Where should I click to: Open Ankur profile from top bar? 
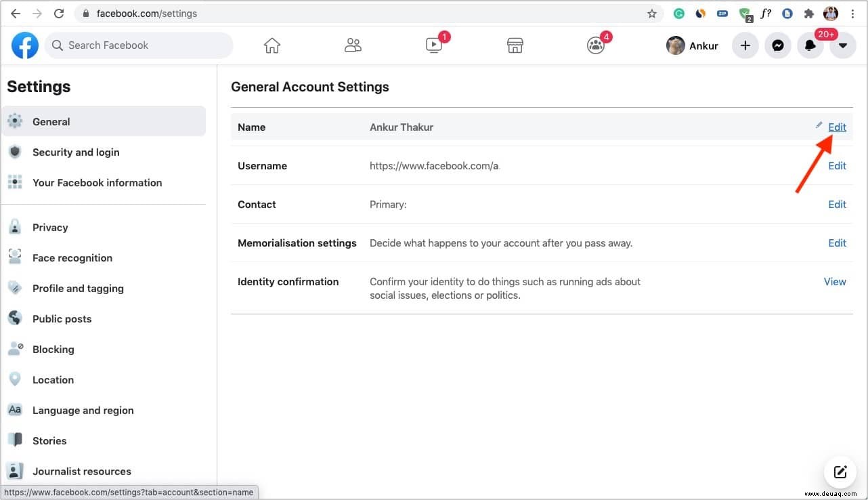pos(693,45)
